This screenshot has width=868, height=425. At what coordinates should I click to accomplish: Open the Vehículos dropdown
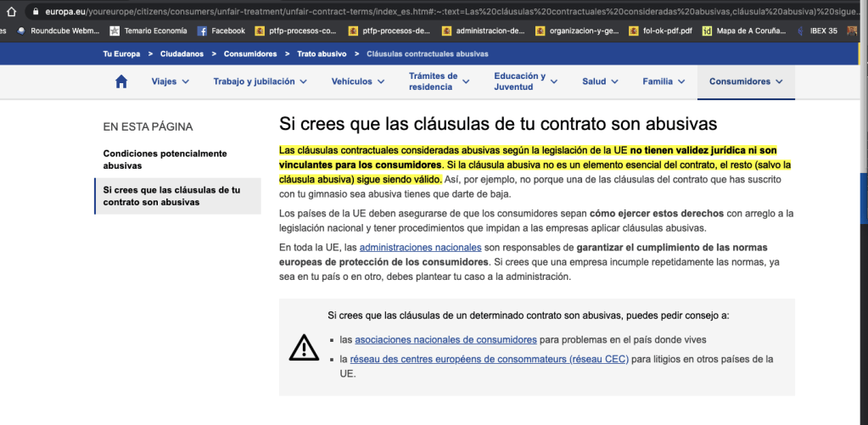click(357, 81)
